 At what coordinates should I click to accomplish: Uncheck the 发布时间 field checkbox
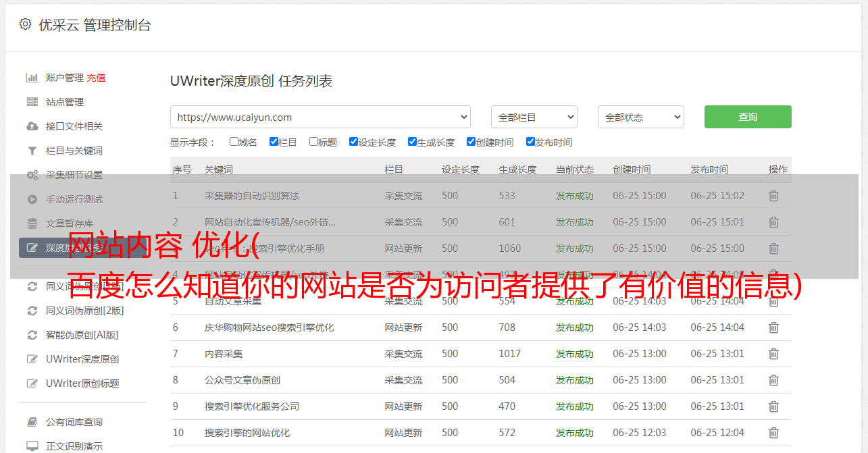[530, 142]
